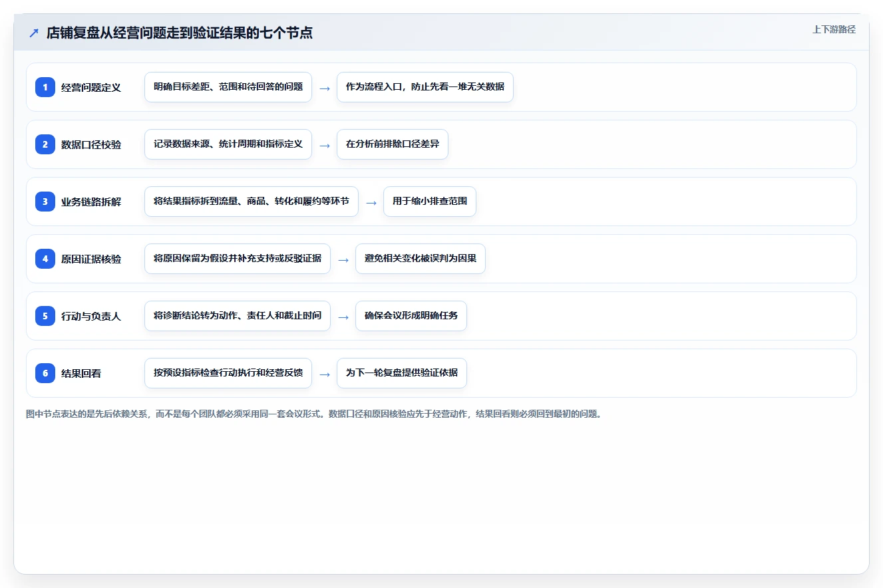
Task: Select the 作为流程入口，防止先看一堆无关数据 box
Action: 425,87
